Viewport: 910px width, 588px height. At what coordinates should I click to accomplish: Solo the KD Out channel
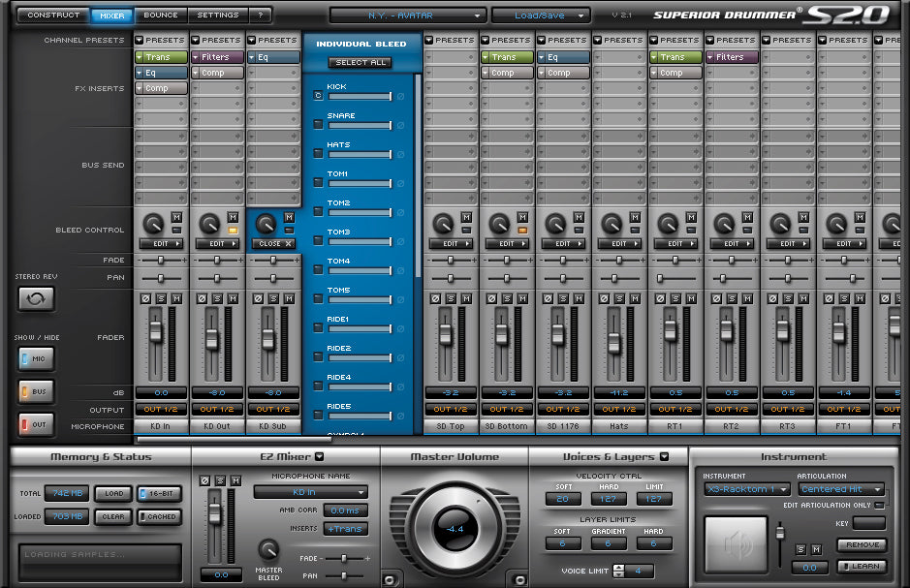click(216, 297)
